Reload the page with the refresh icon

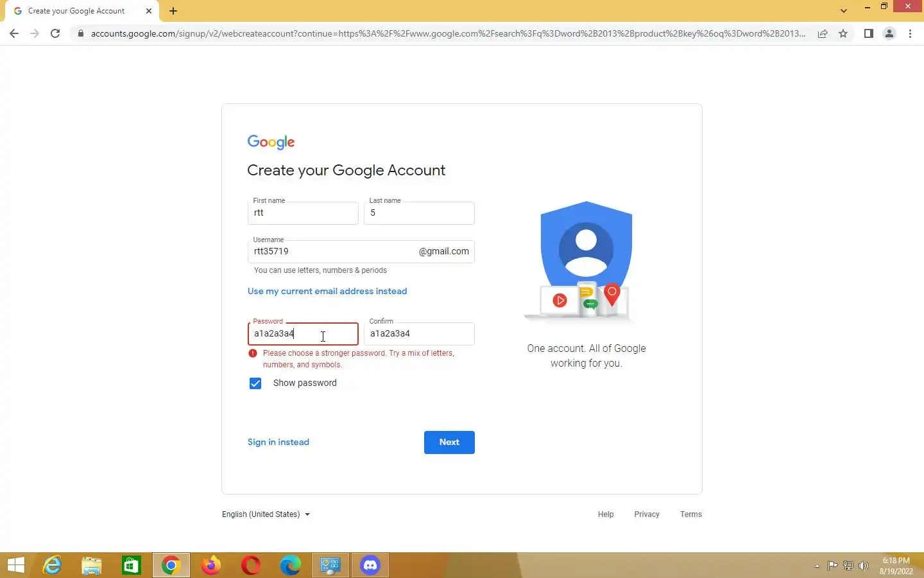[x=55, y=33]
